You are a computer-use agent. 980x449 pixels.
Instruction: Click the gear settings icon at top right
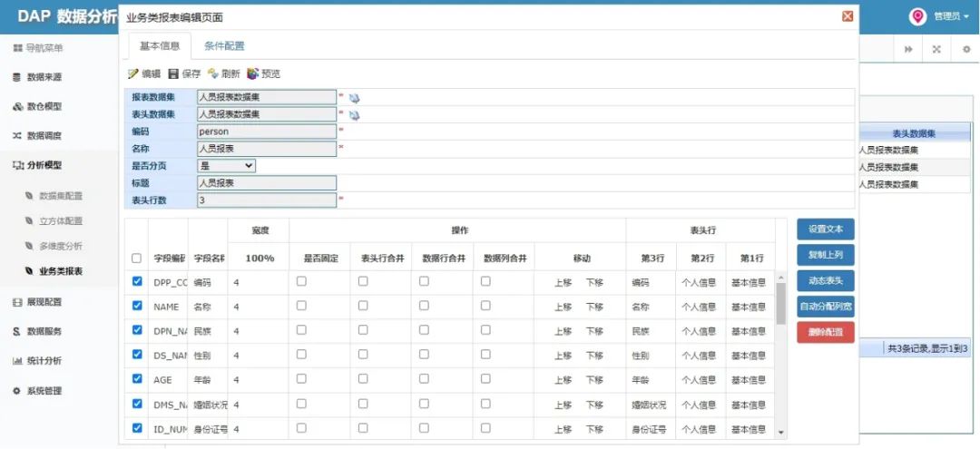[966, 49]
